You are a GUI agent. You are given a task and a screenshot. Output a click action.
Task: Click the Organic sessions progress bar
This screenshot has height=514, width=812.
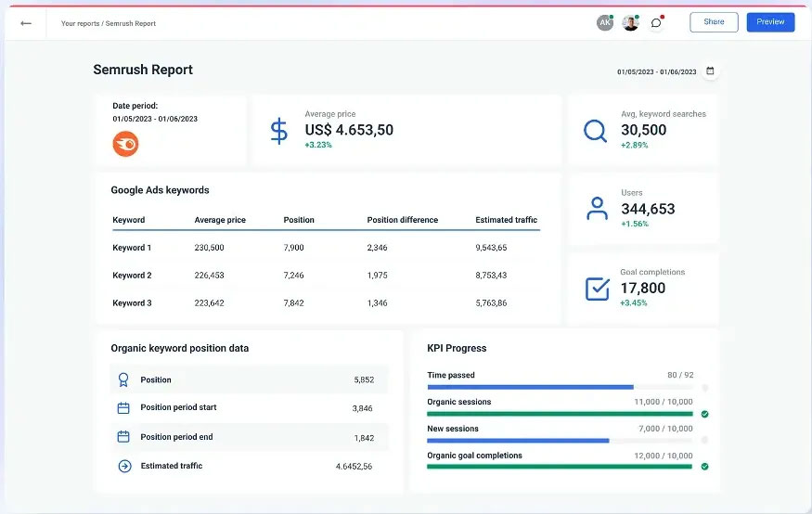560,414
